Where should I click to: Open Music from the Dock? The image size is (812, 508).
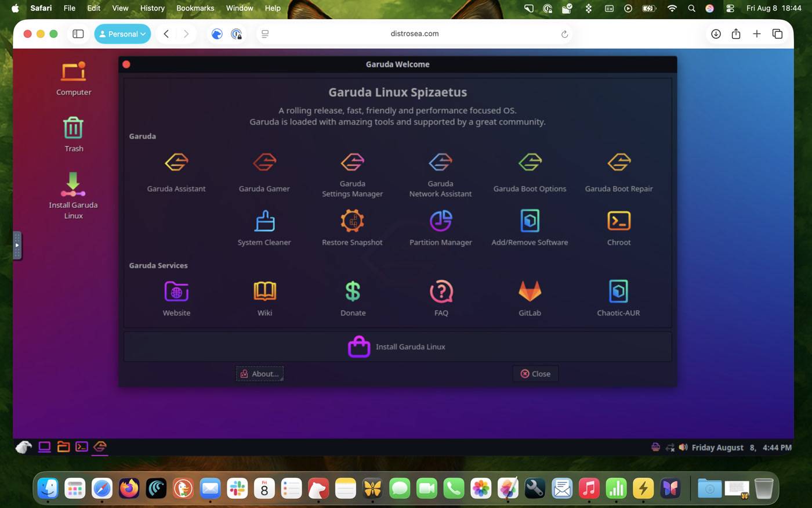tap(589, 489)
